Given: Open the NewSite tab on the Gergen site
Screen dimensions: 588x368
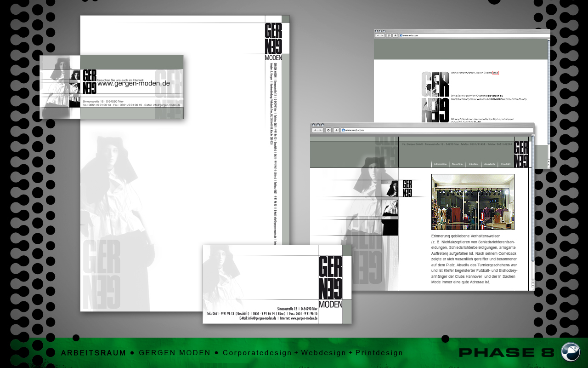Looking at the screenshot, I should pyautogui.click(x=457, y=164).
